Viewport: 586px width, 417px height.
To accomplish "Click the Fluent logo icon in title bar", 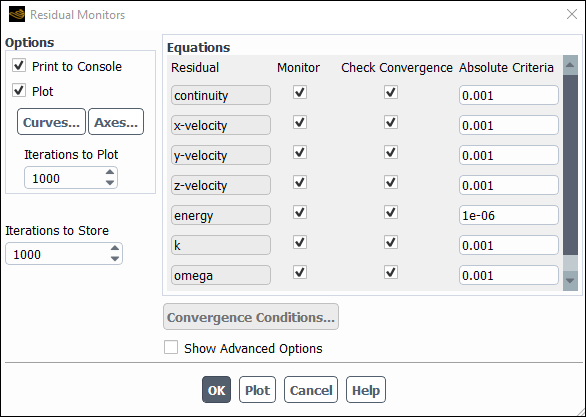I will click(x=17, y=14).
